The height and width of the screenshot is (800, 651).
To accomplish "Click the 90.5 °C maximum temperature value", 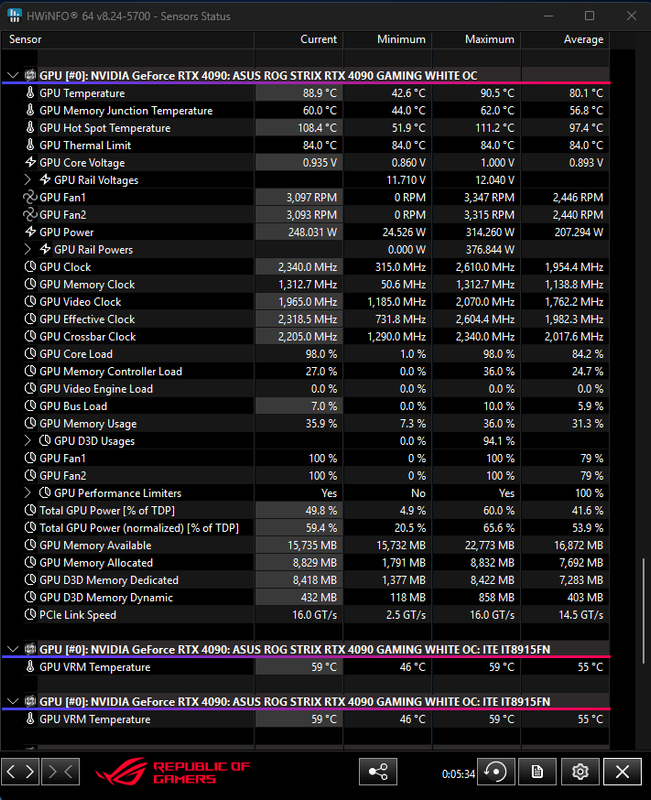I will (x=497, y=93).
